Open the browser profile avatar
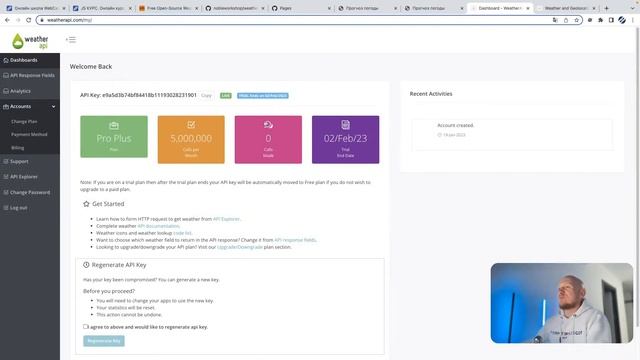This screenshot has height=360, width=640. point(622,20)
